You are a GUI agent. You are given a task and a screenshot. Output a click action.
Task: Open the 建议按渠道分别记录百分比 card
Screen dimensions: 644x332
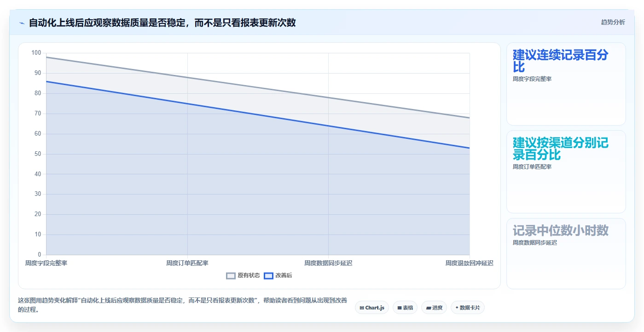[x=566, y=172]
